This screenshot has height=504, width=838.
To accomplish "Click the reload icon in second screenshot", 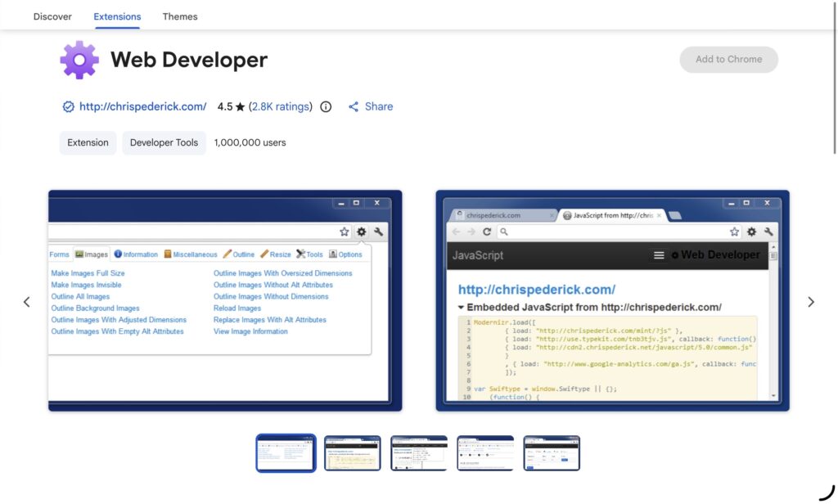I will tap(486, 232).
